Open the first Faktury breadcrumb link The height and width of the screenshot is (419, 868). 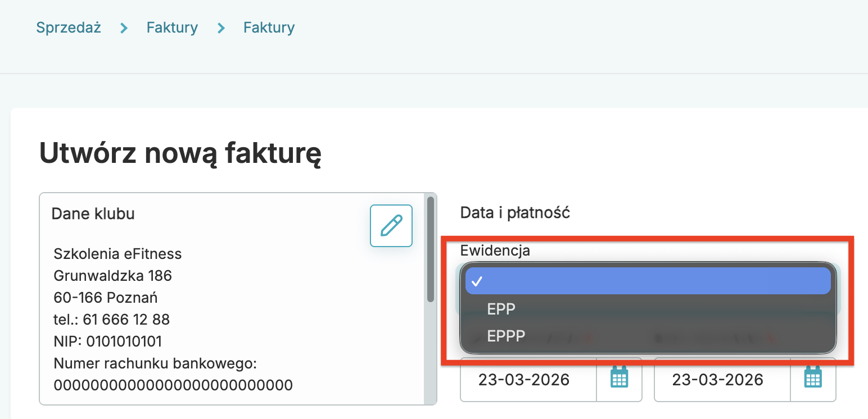pyautogui.click(x=172, y=28)
